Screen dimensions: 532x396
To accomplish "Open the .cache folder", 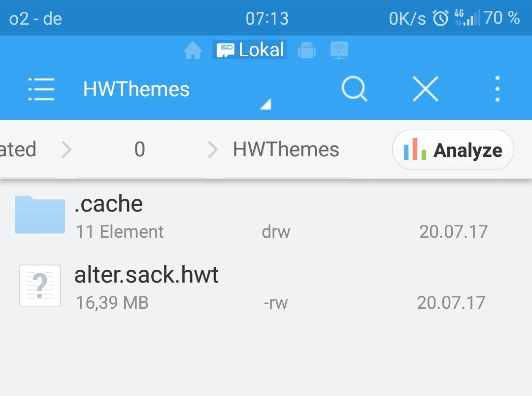I will tap(266, 217).
